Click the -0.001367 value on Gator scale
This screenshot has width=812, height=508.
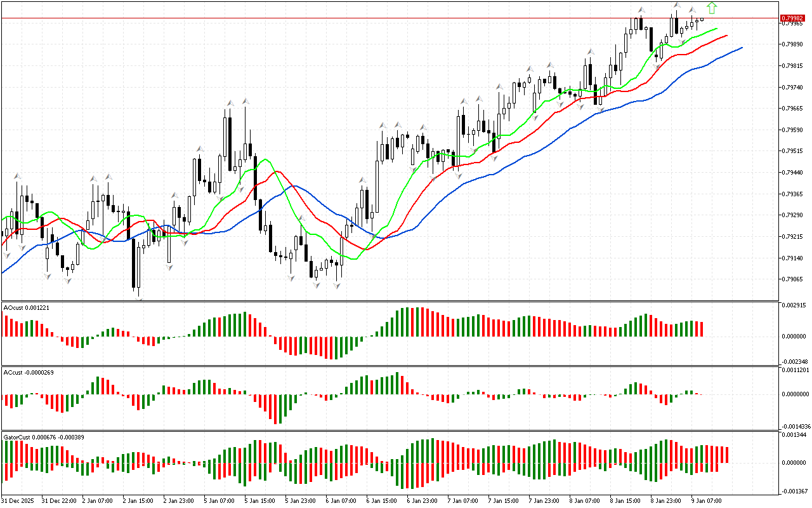point(795,491)
